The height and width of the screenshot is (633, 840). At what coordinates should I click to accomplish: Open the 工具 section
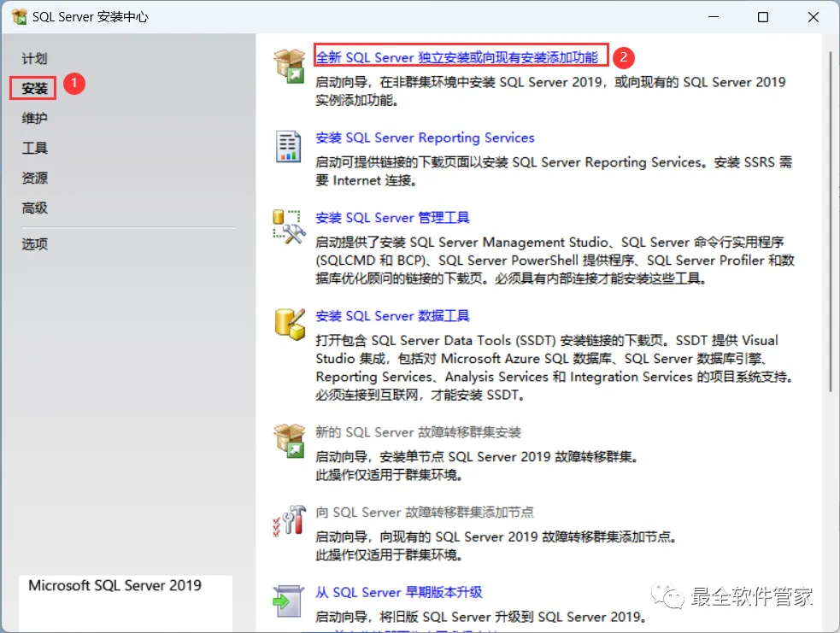35,148
